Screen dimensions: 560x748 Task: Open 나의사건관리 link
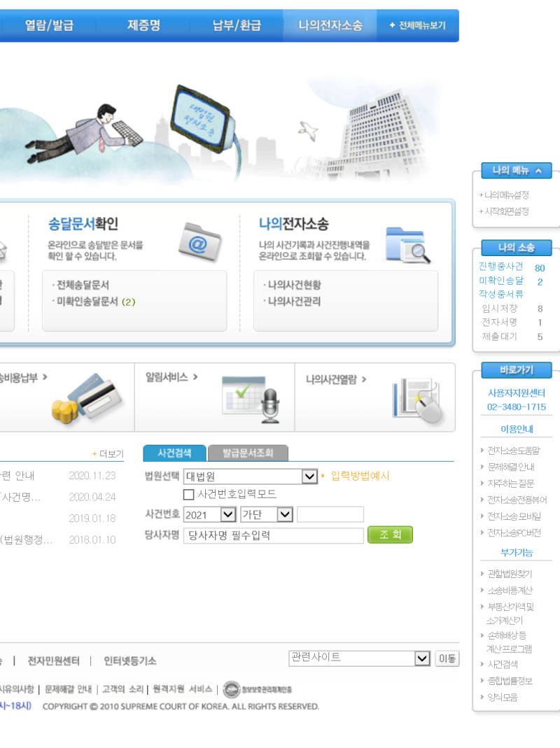pyautogui.click(x=293, y=301)
